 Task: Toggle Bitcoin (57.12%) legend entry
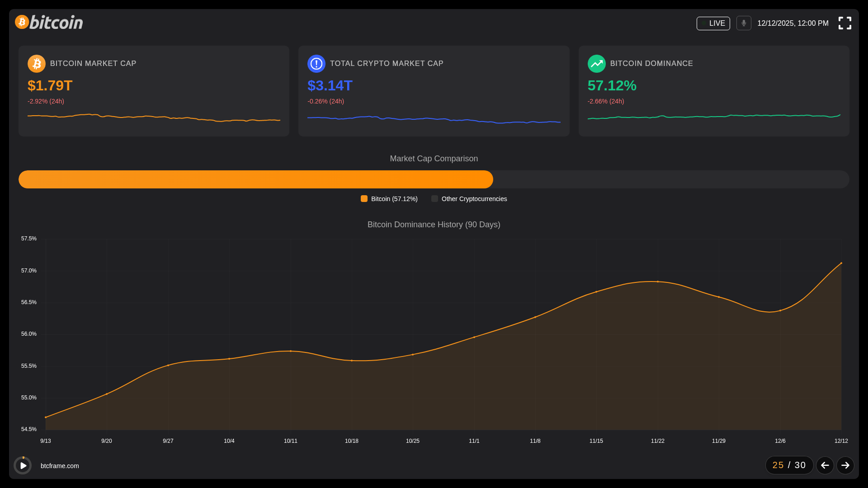click(389, 199)
